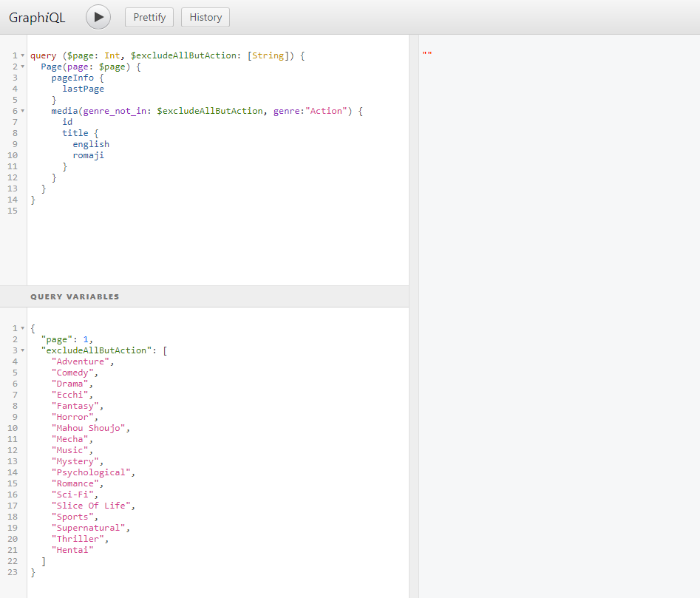The height and width of the screenshot is (598, 700).
Task: Click the $excludeAllButAction variable in query definition
Action: click(183, 55)
